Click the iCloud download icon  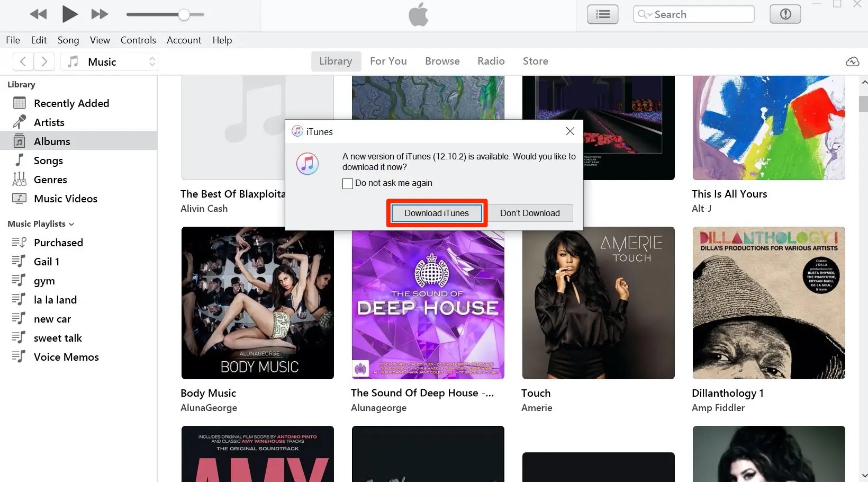point(852,61)
